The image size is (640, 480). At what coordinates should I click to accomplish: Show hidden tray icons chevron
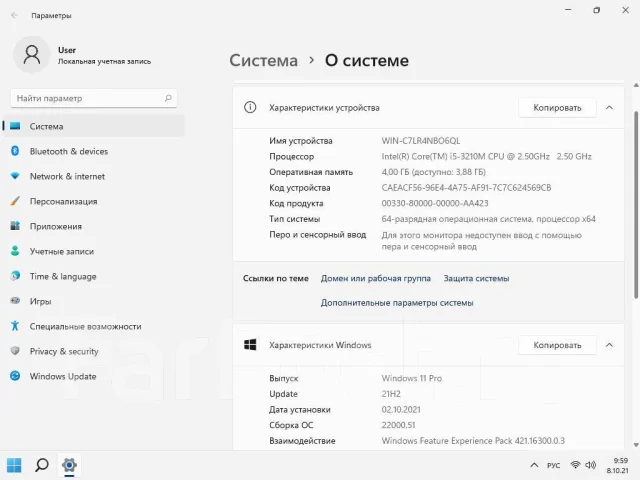pos(534,465)
